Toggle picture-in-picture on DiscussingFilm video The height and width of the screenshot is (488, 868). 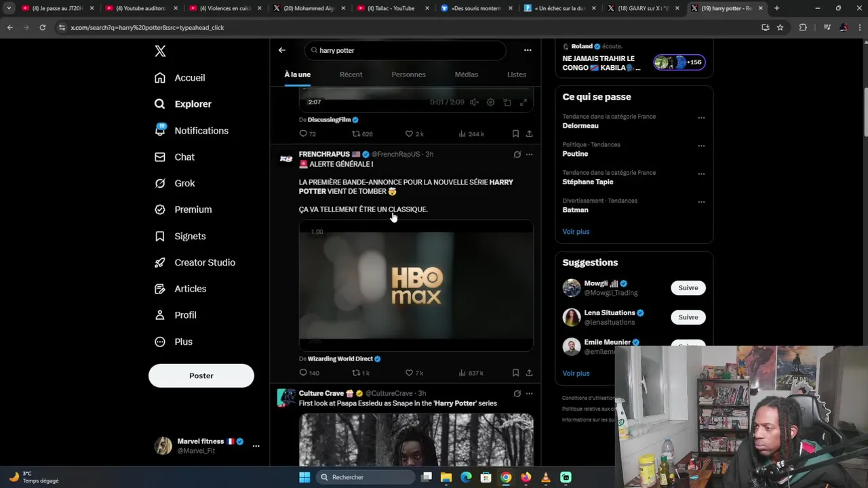tap(507, 102)
